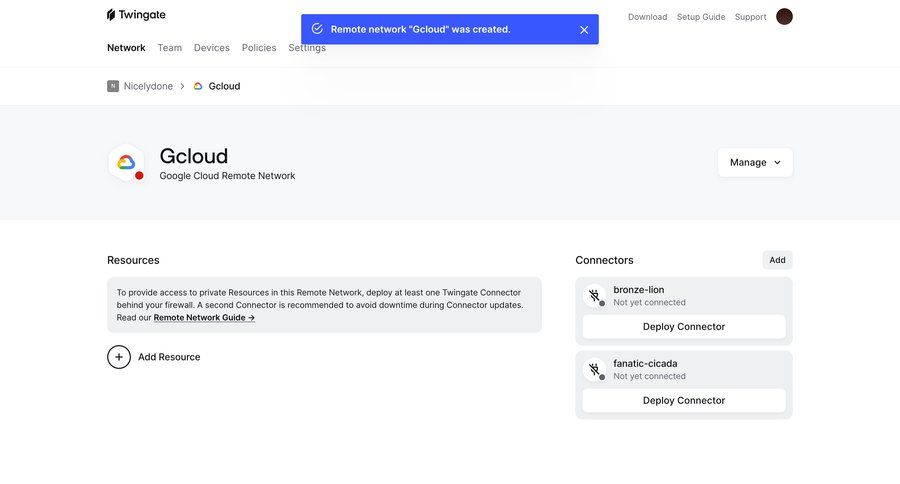Deploy the fanatic-cicada connector
Screen dimensions: 900x484
[x=684, y=401]
